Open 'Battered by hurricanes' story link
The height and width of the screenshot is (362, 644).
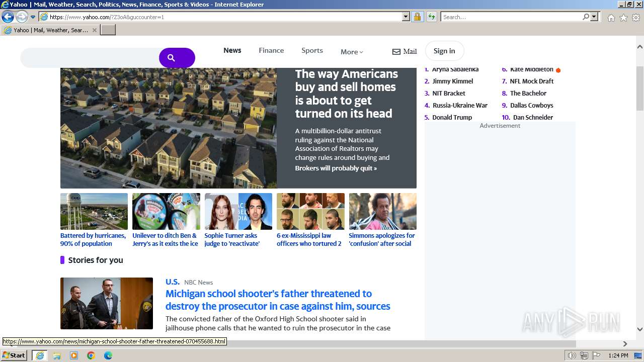pyautogui.click(x=93, y=239)
